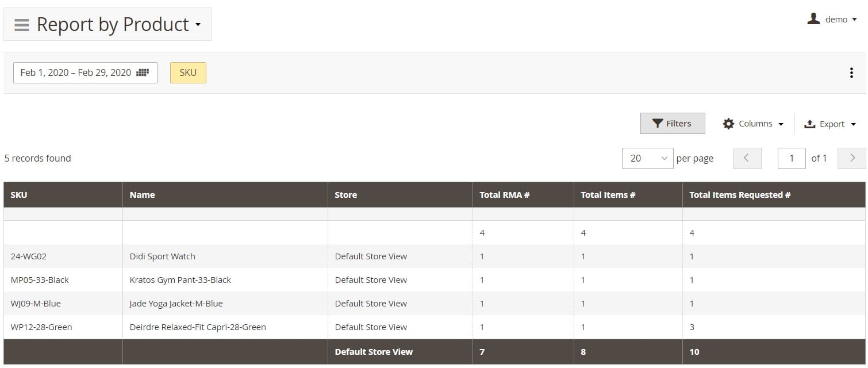Sort by Total Items Requested # column header

pos(774,195)
